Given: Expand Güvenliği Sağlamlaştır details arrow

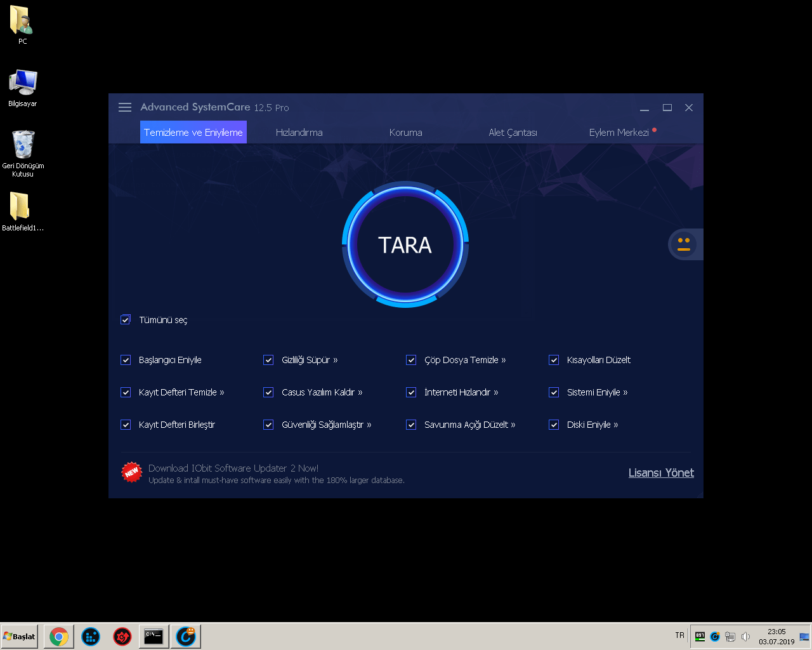Looking at the screenshot, I should coord(369,425).
